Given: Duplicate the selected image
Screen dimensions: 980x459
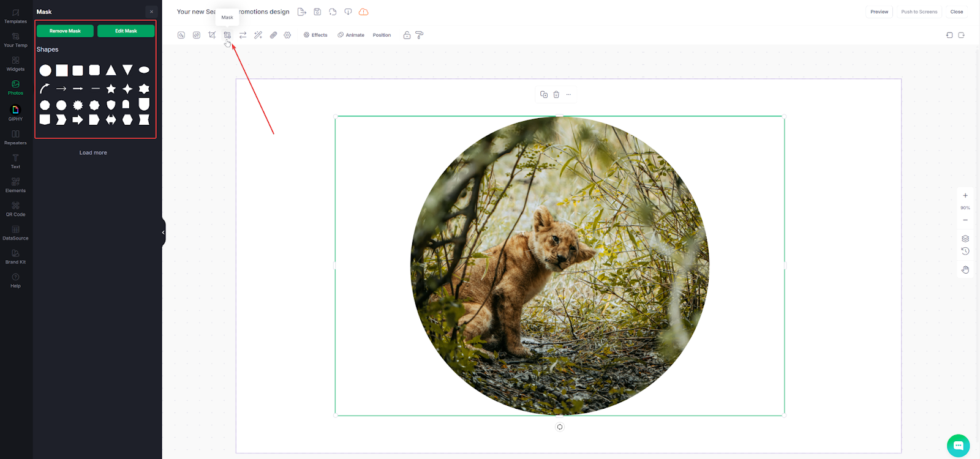Looking at the screenshot, I should [x=544, y=94].
